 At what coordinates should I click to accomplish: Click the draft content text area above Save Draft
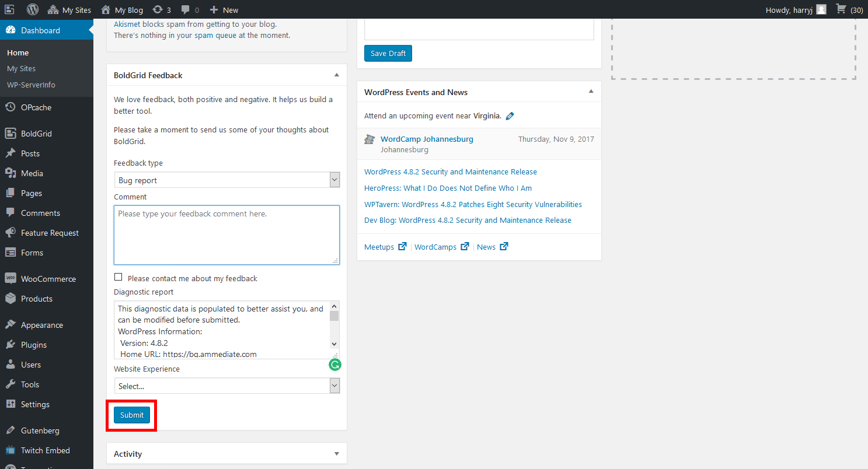(479, 29)
